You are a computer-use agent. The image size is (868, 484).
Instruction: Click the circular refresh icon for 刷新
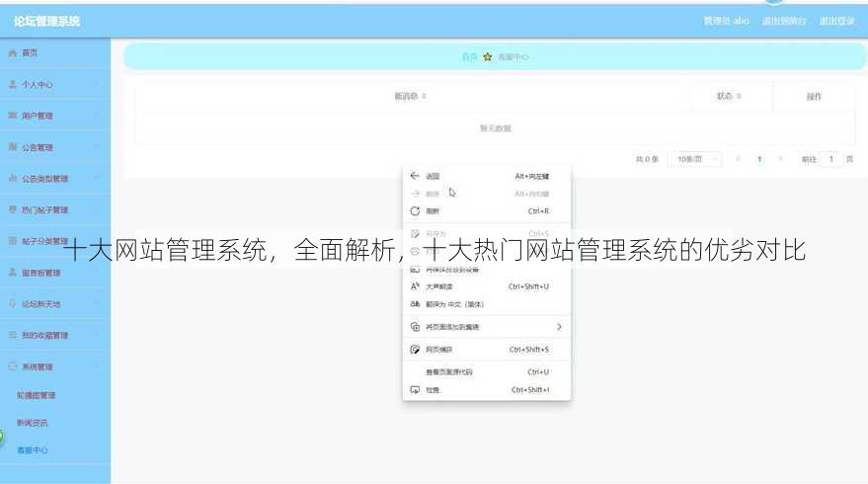[415, 211]
